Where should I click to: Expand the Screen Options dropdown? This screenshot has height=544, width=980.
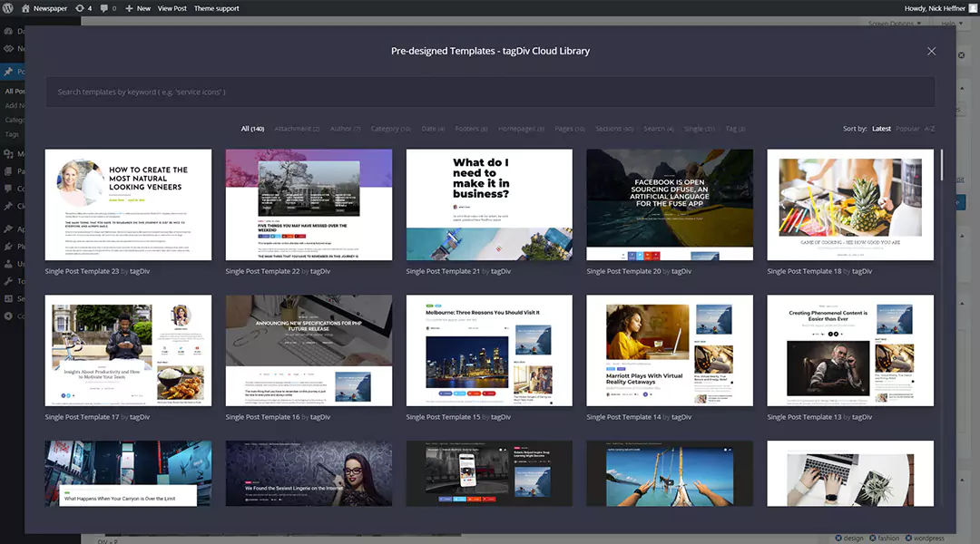pos(893,23)
